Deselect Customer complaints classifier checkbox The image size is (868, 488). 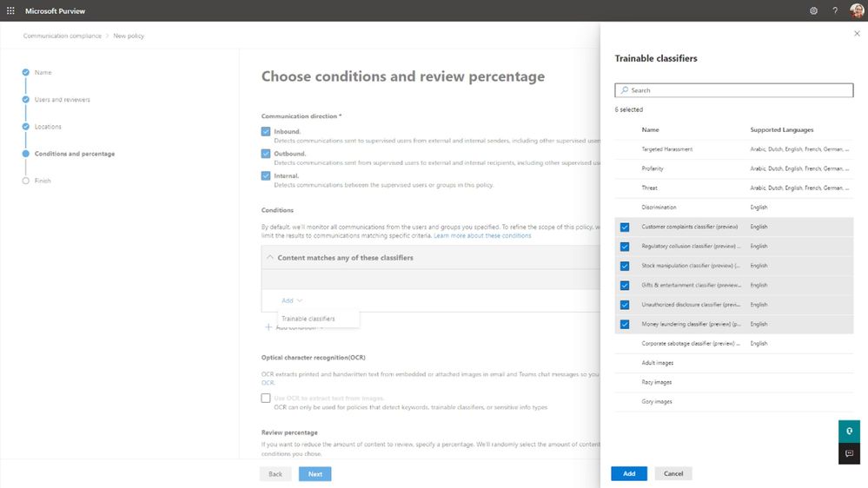point(625,227)
